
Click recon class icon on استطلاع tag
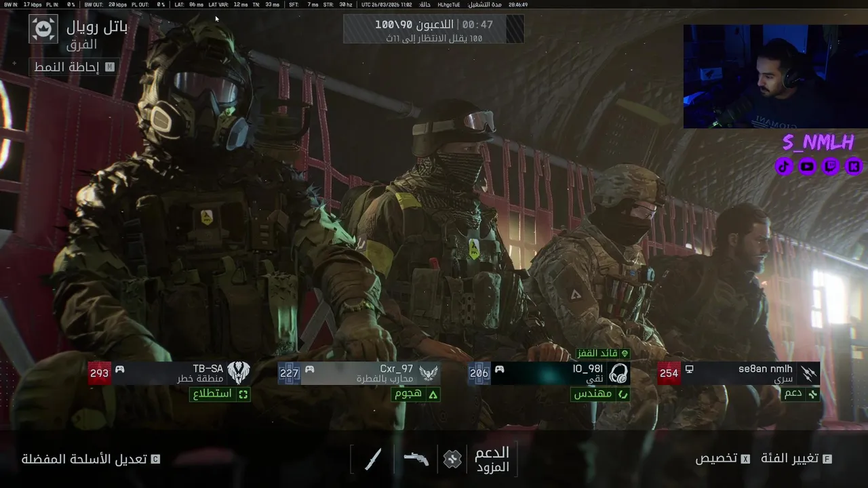coord(243,394)
